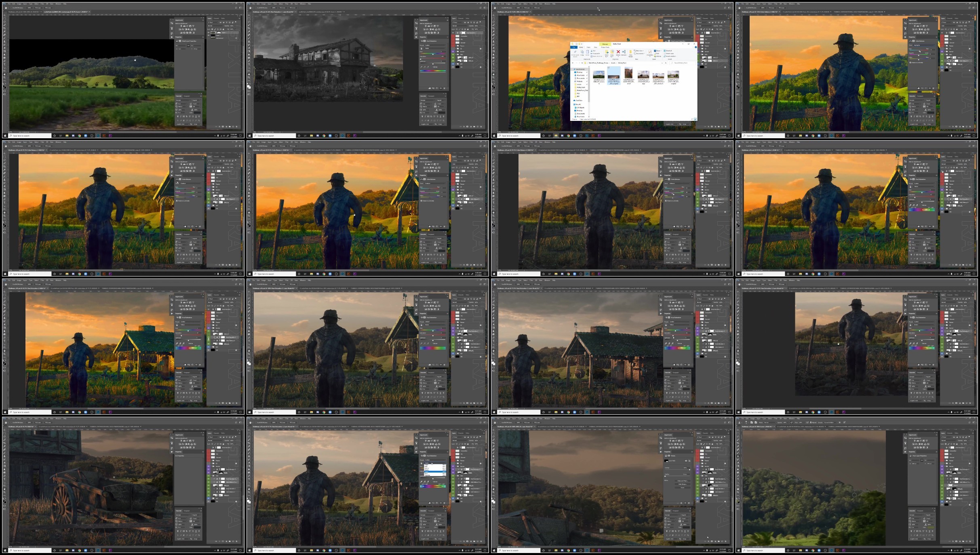Click Task View icon in wooden cart frame
Screen dimensions: 980x555
[61, 551]
